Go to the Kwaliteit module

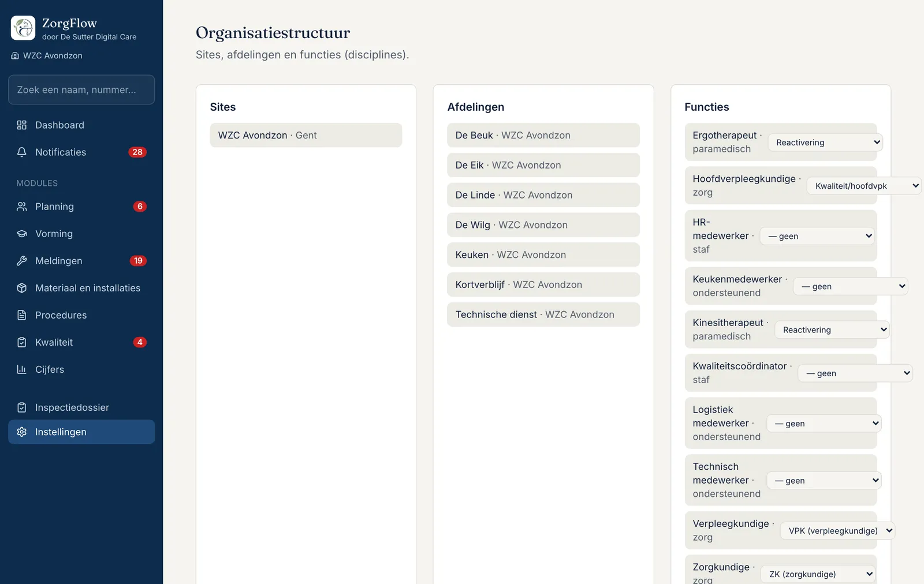(x=81, y=342)
